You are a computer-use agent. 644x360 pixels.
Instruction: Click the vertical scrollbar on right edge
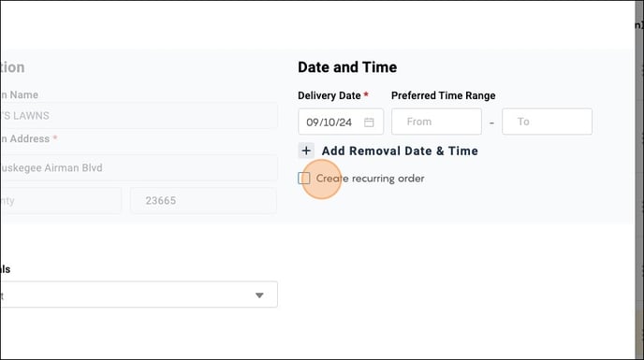[x=639, y=180]
